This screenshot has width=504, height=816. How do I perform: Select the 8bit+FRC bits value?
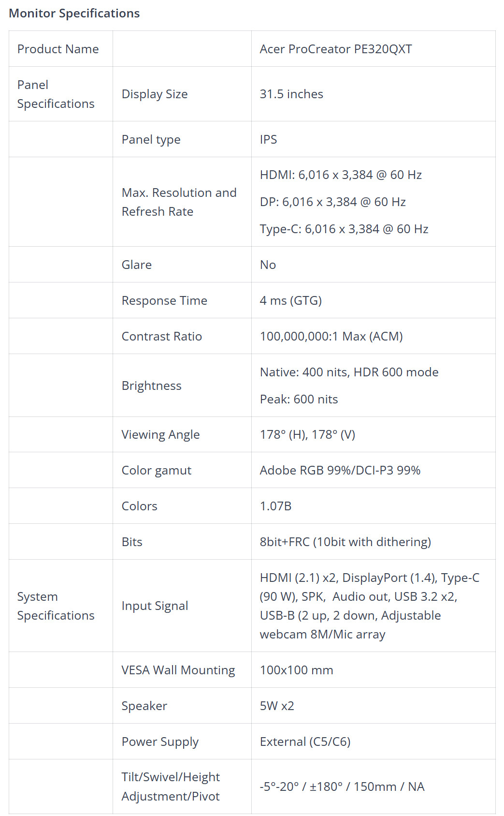pyautogui.click(x=346, y=542)
